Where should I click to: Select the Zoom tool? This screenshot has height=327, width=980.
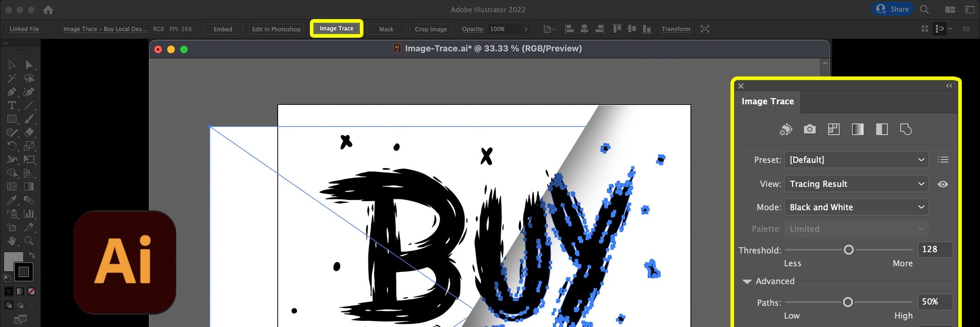click(29, 241)
